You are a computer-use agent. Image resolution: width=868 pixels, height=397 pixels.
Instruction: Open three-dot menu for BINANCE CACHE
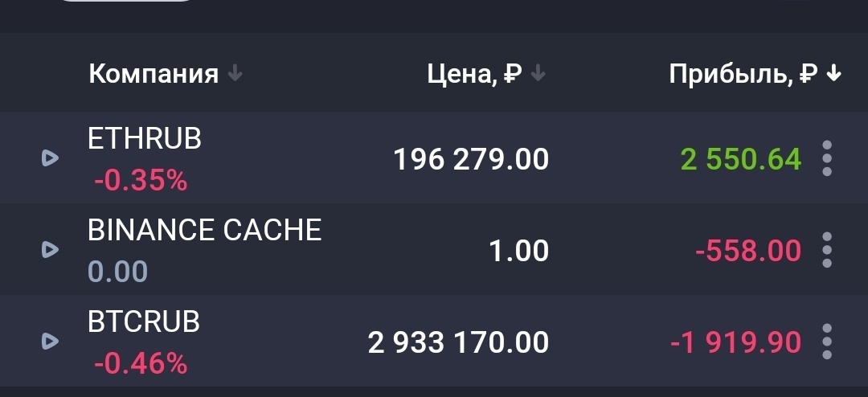click(x=827, y=250)
